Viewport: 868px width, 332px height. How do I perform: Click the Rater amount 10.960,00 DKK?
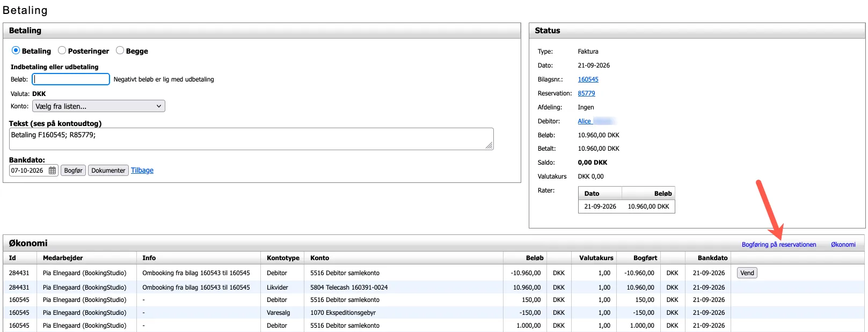click(648, 206)
